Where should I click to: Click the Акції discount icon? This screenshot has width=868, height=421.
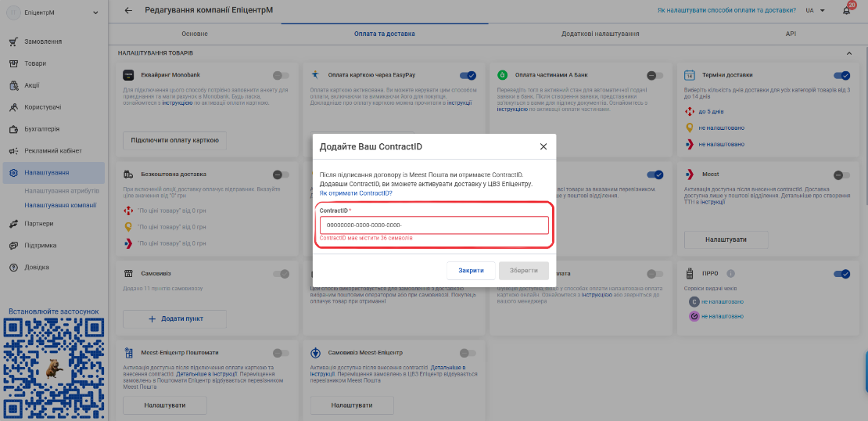pos(14,85)
